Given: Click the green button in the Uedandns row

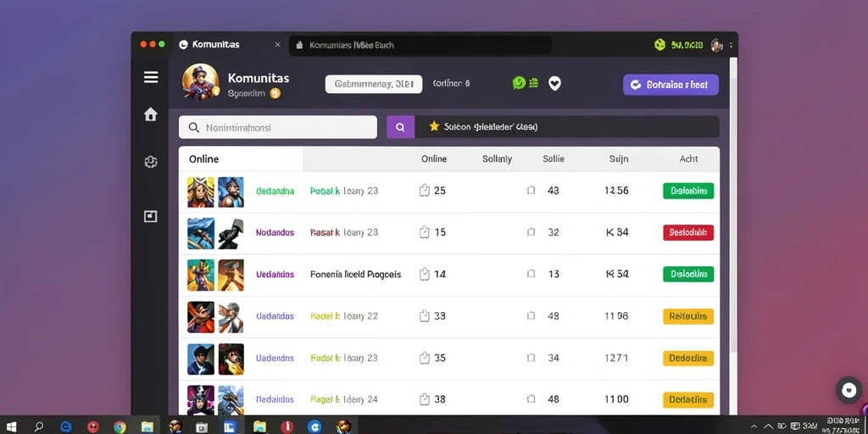Looking at the screenshot, I should 688,274.
